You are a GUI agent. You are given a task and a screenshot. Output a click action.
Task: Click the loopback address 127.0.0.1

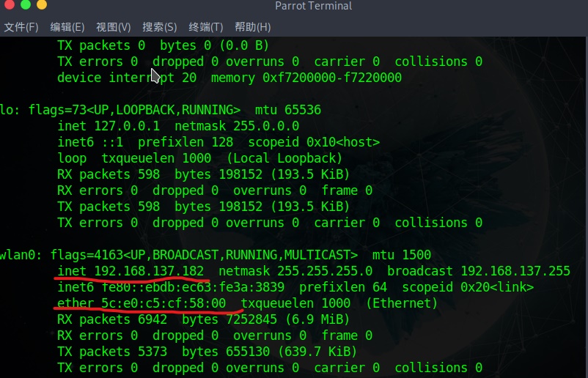click(127, 126)
